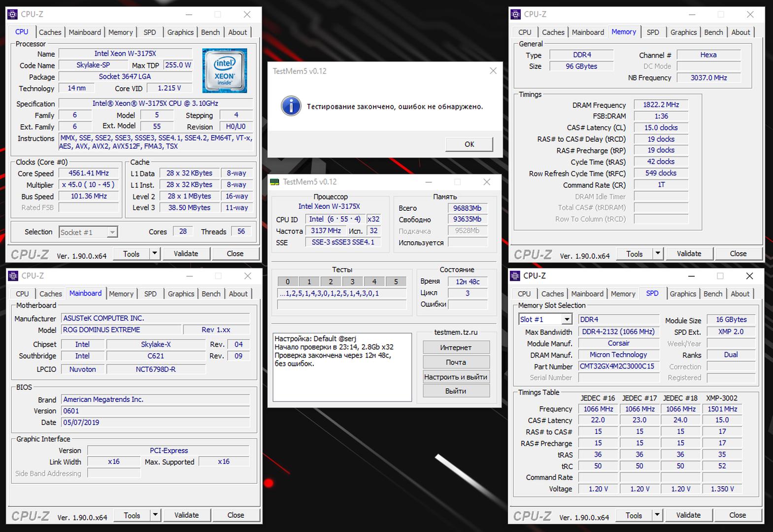Open Tools dropdown arrow in CPU tab window
Image resolution: width=773 pixels, height=532 pixels.
coord(155,254)
